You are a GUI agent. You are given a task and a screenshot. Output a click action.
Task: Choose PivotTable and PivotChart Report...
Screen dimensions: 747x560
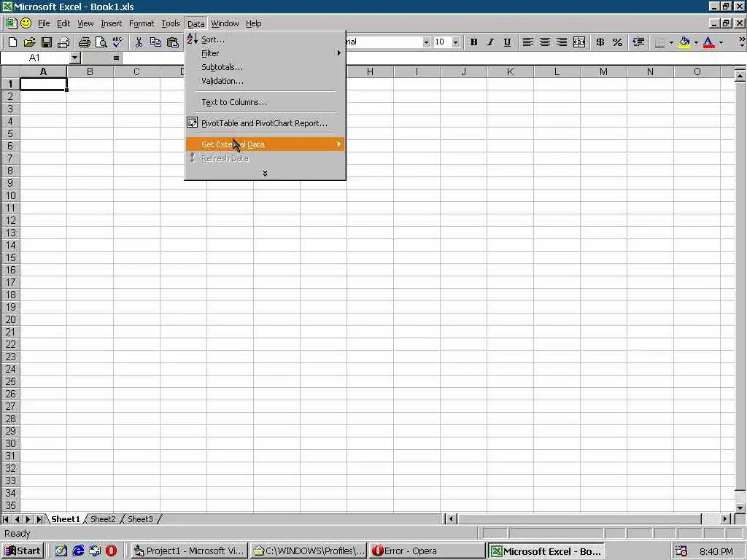pos(265,122)
